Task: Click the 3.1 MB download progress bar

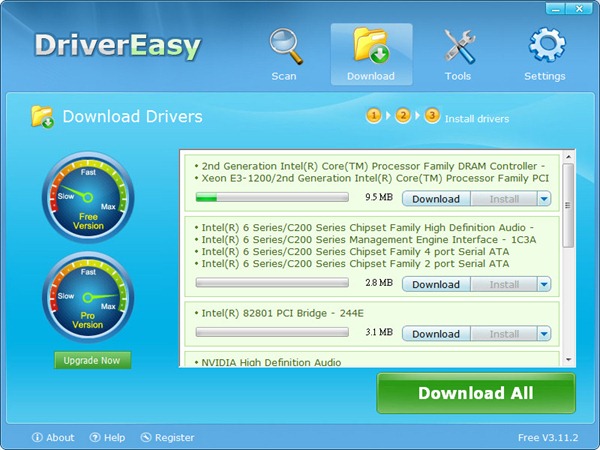Action: (x=272, y=332)
